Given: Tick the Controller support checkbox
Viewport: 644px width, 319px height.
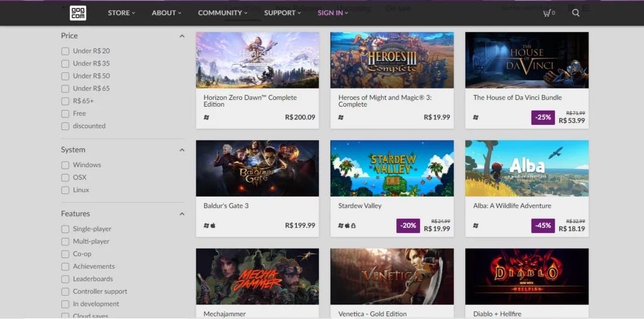Looking at the screenshot, I should coord(65,291).
